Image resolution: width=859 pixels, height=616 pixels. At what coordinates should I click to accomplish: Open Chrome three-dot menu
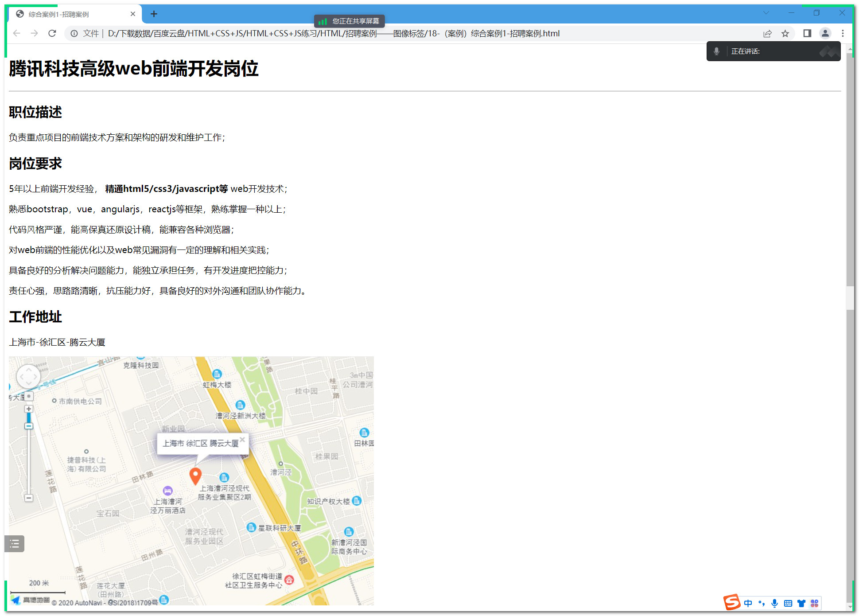[843, 33]
